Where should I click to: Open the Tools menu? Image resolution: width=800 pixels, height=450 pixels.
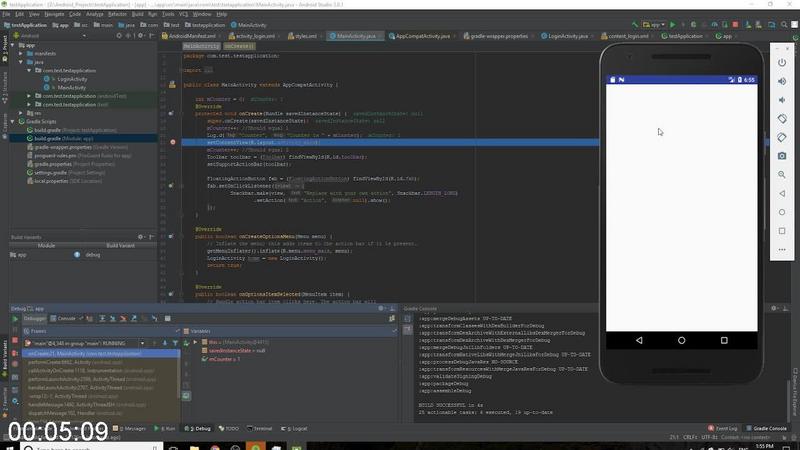click(168, 14)
